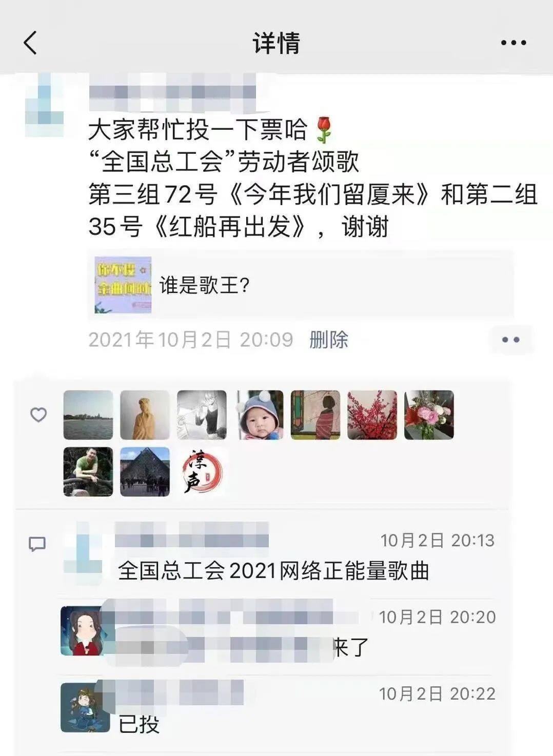The width and height of the screenshot is (553, 756).
Task: Open the red calligraphy seal liker avatar
Action: click(202, 472)
